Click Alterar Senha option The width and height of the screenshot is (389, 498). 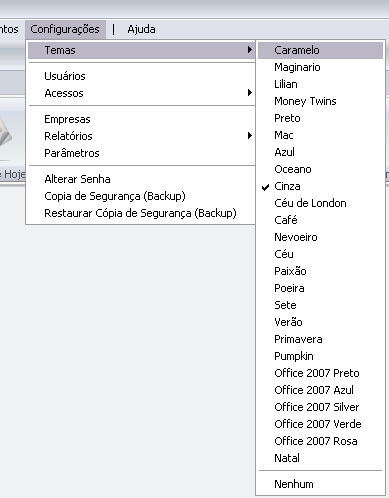click(x=141, y=179)
